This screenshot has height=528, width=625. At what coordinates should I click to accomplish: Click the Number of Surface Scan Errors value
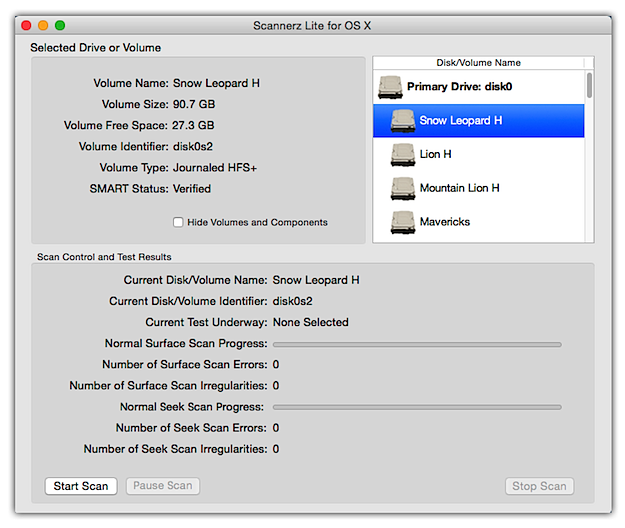pos(276,365)
